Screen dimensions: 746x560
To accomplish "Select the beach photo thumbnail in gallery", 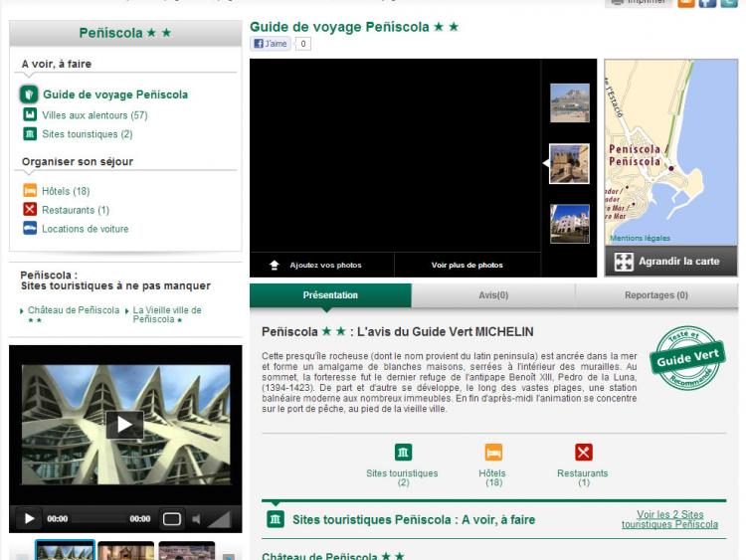I will point(570,102).
